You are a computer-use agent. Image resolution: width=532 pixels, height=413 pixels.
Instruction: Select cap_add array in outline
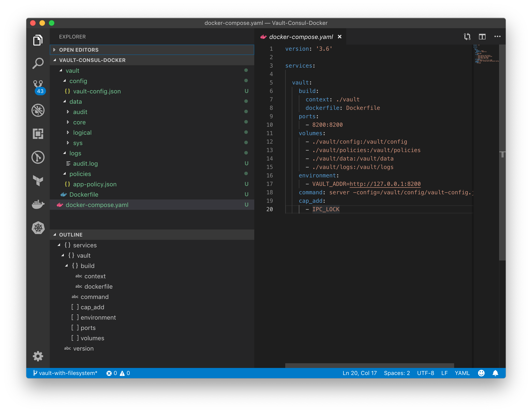pyautogui.click(x=152, y=307)
